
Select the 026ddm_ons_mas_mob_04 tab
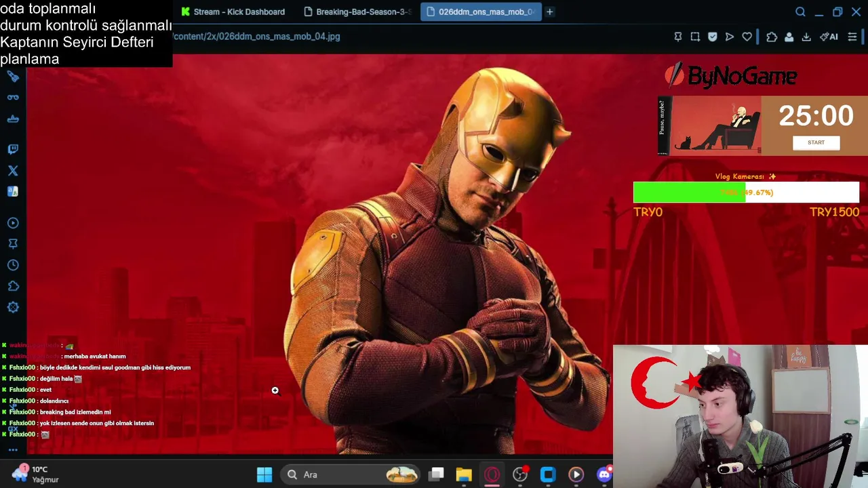(x=481, y=12)
